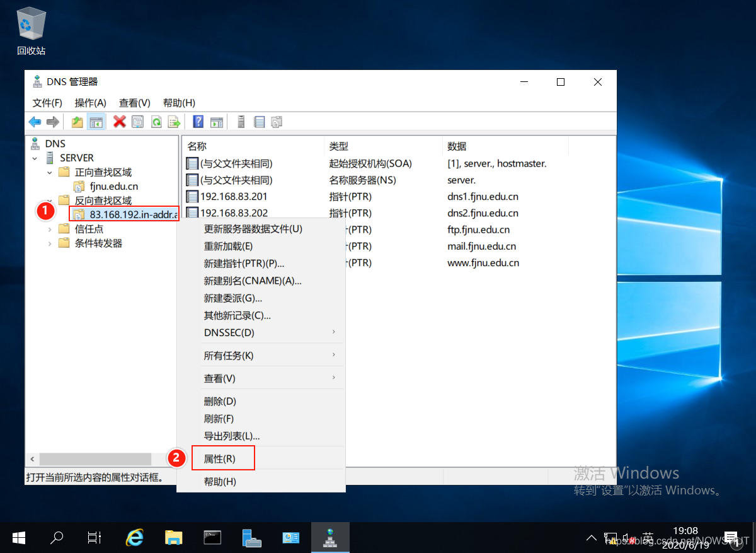
Task: Click the name server (NS) row icon
Action: pos(193,180)
